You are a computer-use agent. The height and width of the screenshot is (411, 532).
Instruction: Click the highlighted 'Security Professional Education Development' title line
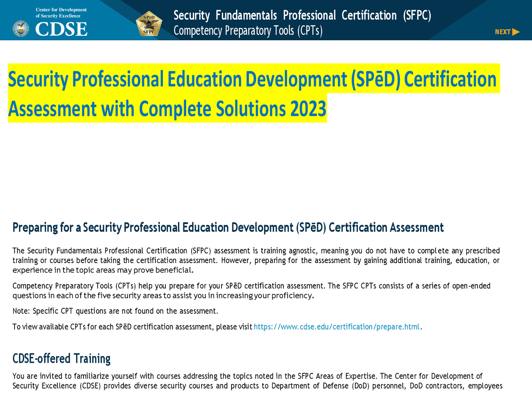pos(252,79)
